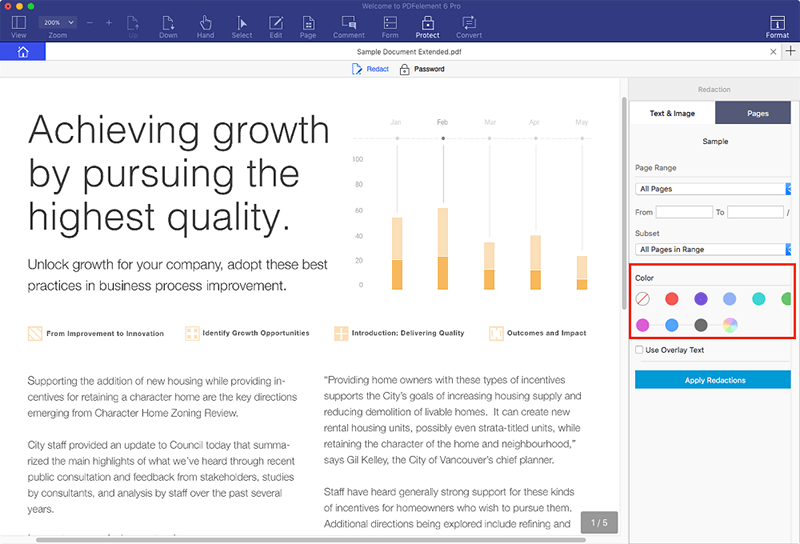Expand the All Pages in Range subset dropdown
800x544 pixels.
[713, 249]
